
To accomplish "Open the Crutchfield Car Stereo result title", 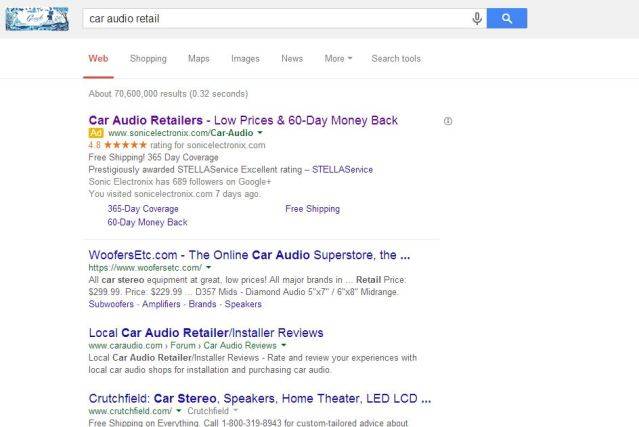I will [260, 398].
